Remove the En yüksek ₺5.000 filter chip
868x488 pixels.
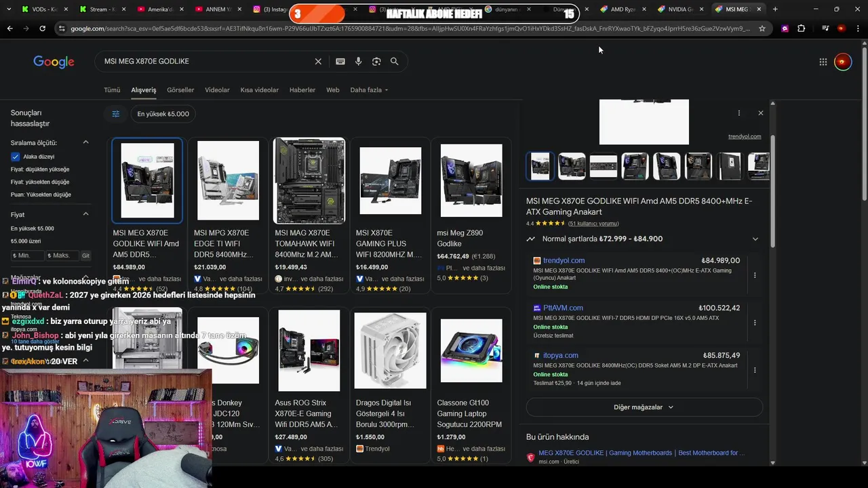(163, 114)
